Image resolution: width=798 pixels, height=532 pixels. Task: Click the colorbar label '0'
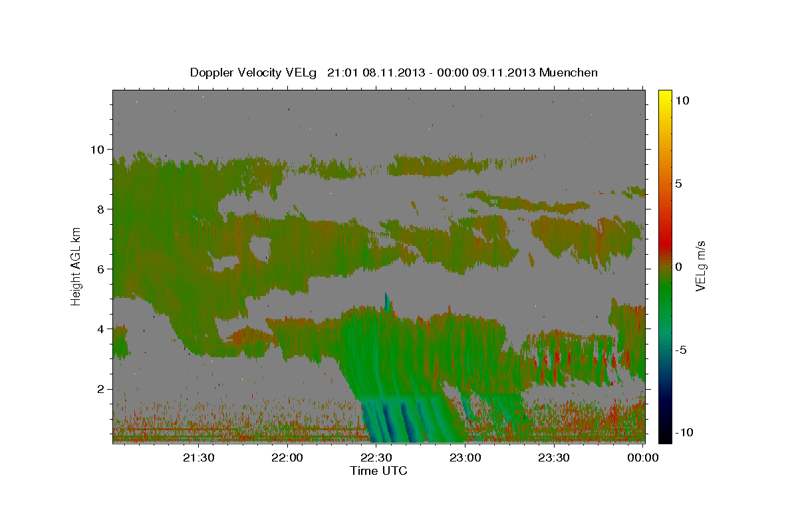click(679, 266)
